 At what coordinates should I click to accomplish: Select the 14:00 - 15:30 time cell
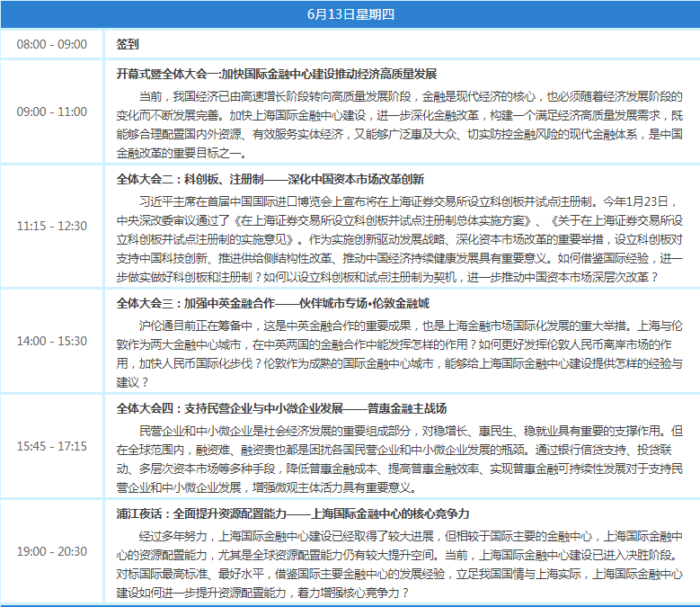52,341
